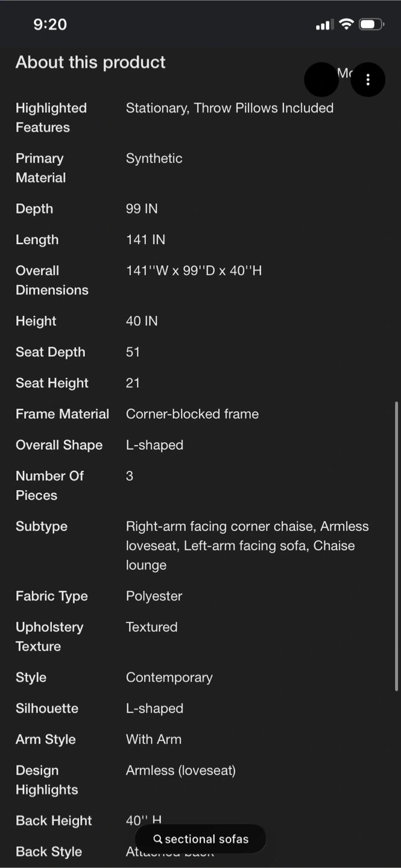Tap the "Armless (loveseat)" design highlight
Screen dimensions: 401x868
(x=180, y=770)
